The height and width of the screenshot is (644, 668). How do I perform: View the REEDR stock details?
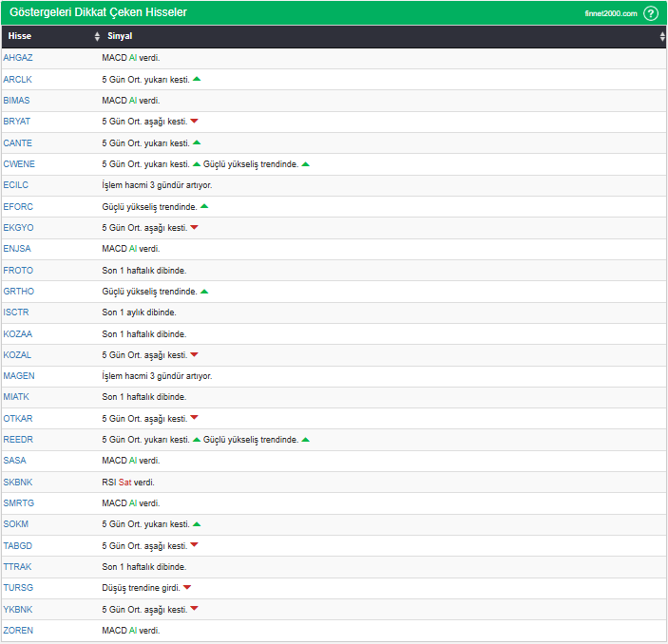(18, 440)
